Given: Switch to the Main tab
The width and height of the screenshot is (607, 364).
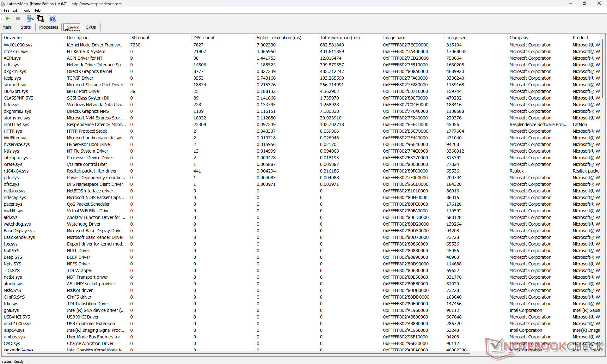Looking at the screenshot, I should 7,27.
